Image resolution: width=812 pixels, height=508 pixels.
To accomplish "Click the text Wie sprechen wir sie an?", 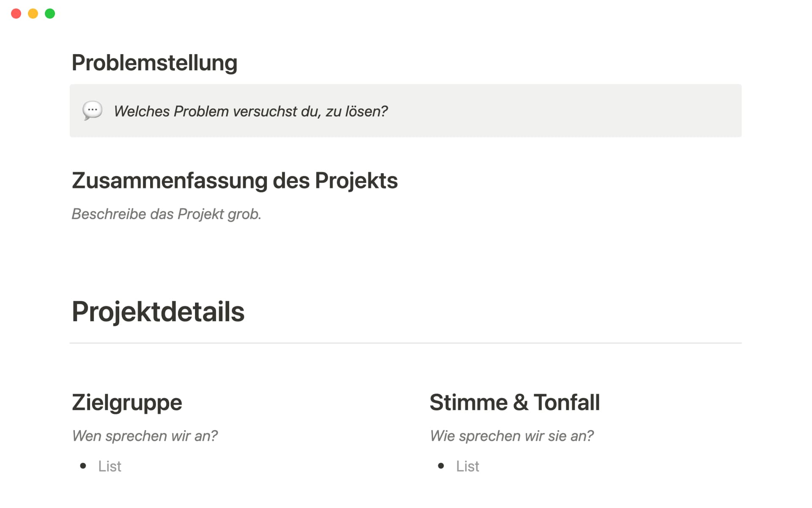I will pyautogui.click(x=512, y=435).
